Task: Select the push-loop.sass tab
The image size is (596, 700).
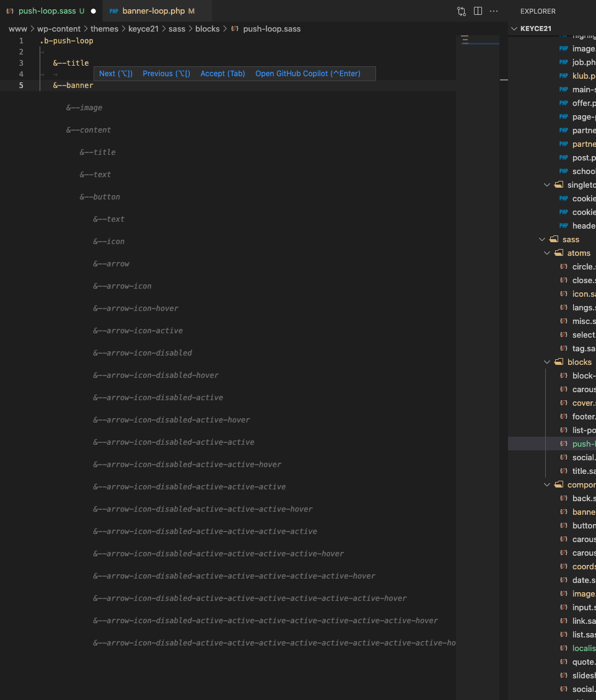Action: click(43, 11)
